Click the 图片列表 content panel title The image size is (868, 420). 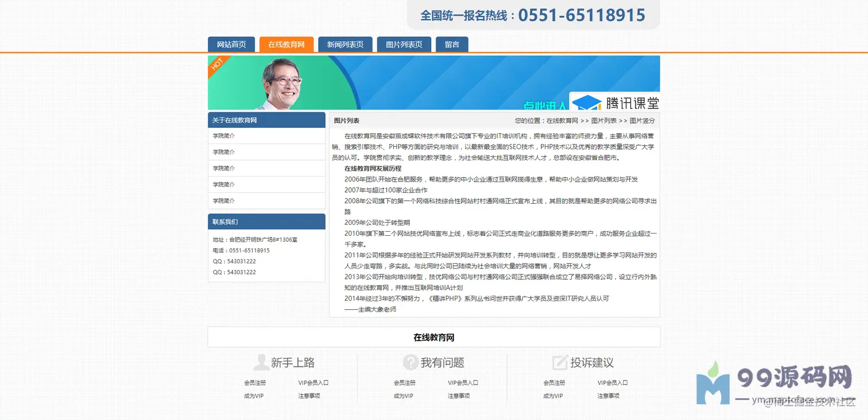coord(347,121)
